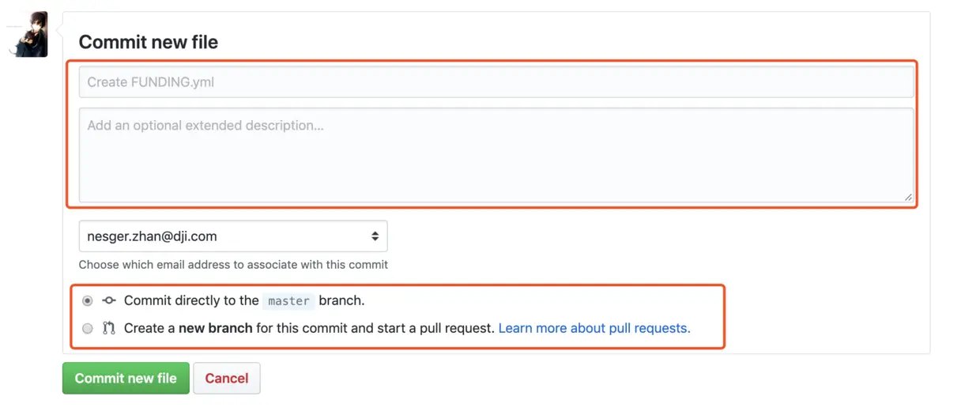Click the email address helper text
980x415 pixels.
click(233, 265)
